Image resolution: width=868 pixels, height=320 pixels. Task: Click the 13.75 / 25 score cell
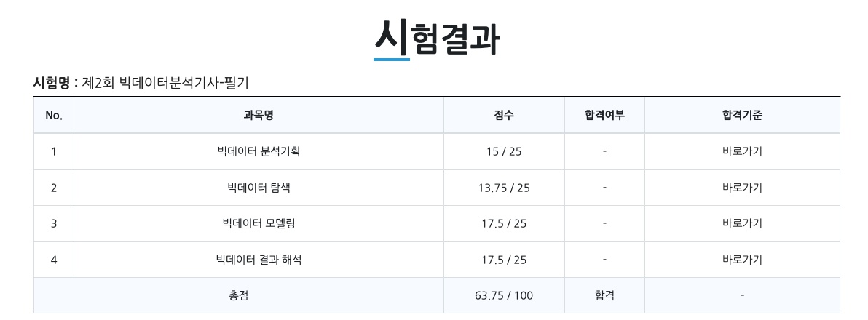click(x=504, y=188)
